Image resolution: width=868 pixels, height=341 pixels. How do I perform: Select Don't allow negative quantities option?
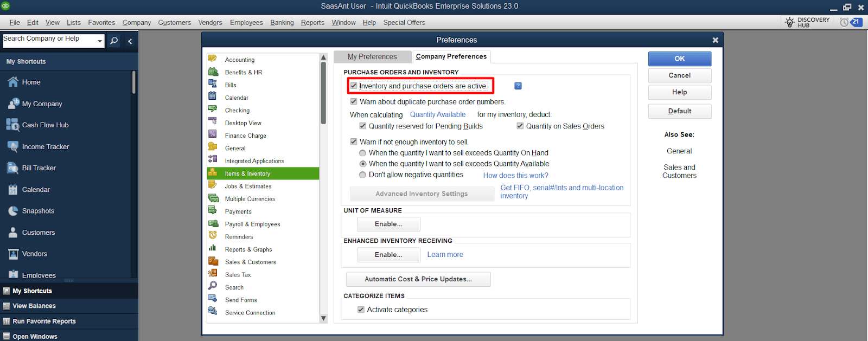point(363,175)
